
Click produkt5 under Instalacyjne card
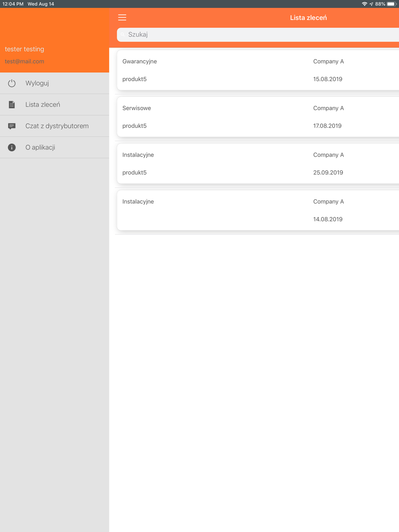pos(134,172)
